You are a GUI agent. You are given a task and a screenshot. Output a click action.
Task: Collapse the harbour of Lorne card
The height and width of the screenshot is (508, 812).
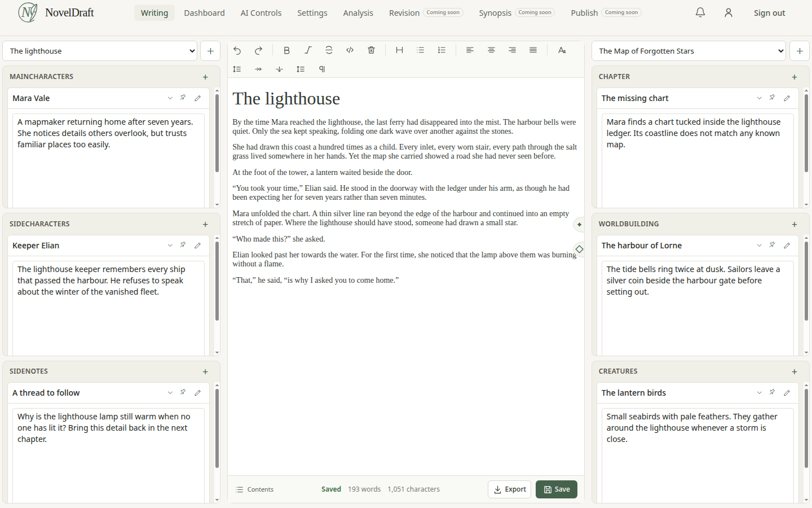(x=759, y=246)
